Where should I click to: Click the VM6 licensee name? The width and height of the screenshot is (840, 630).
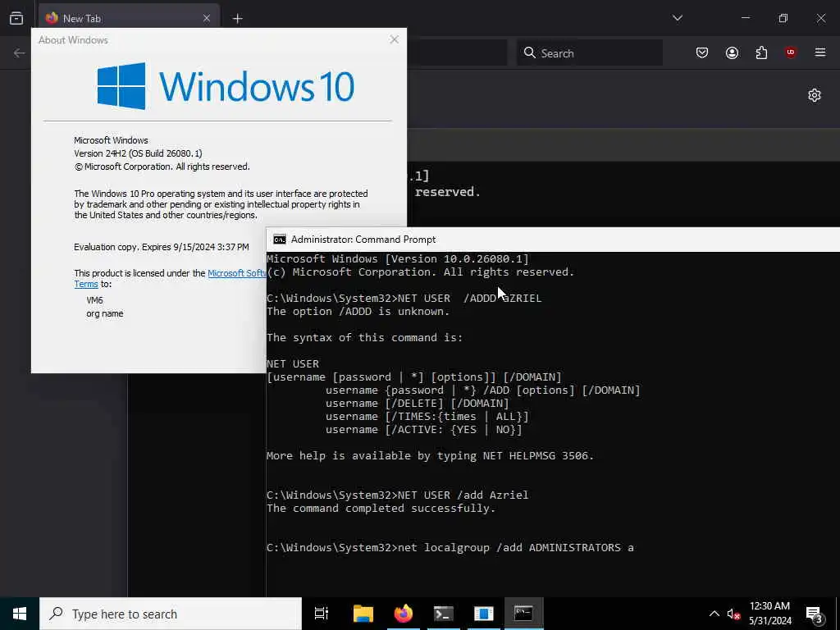click(x=95, y=300)
